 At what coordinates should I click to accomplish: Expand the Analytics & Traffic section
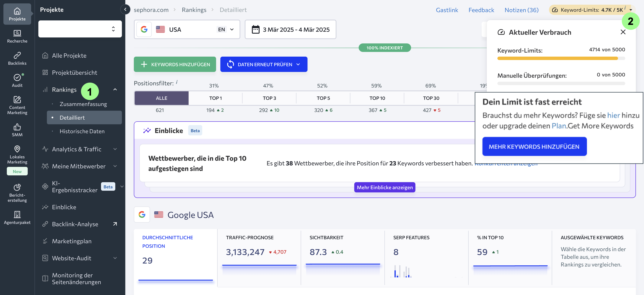(x=115, y=149)
